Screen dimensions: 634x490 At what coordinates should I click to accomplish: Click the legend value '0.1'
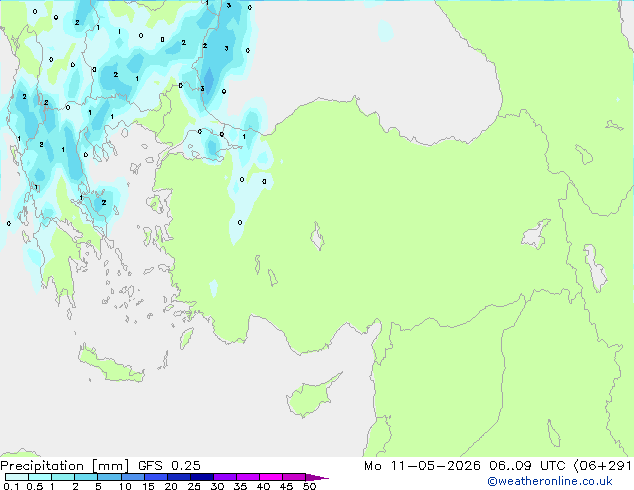click(x=11, y=486)
